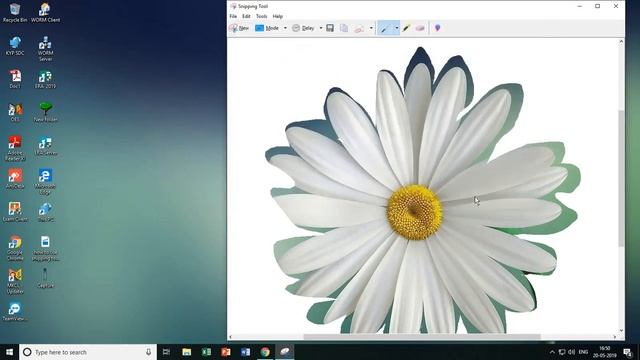Click the Delay button

[303, 28]
